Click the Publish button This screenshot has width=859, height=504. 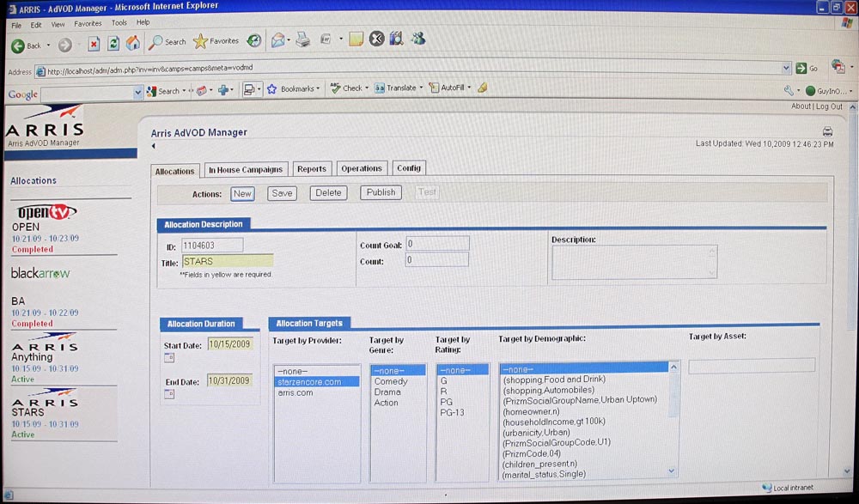pos(381,193)
